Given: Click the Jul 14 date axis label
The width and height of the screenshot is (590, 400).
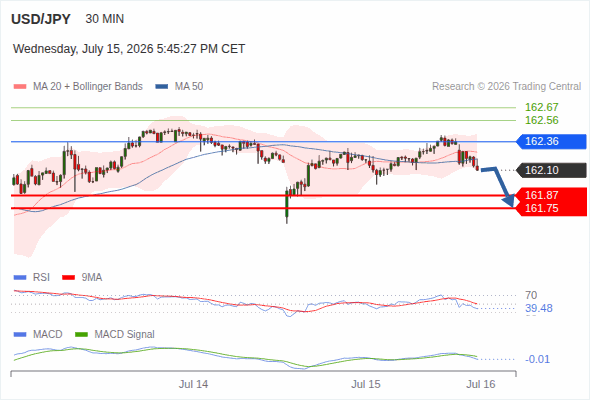Looking at the screenshot, I should (x=193, y=384).
